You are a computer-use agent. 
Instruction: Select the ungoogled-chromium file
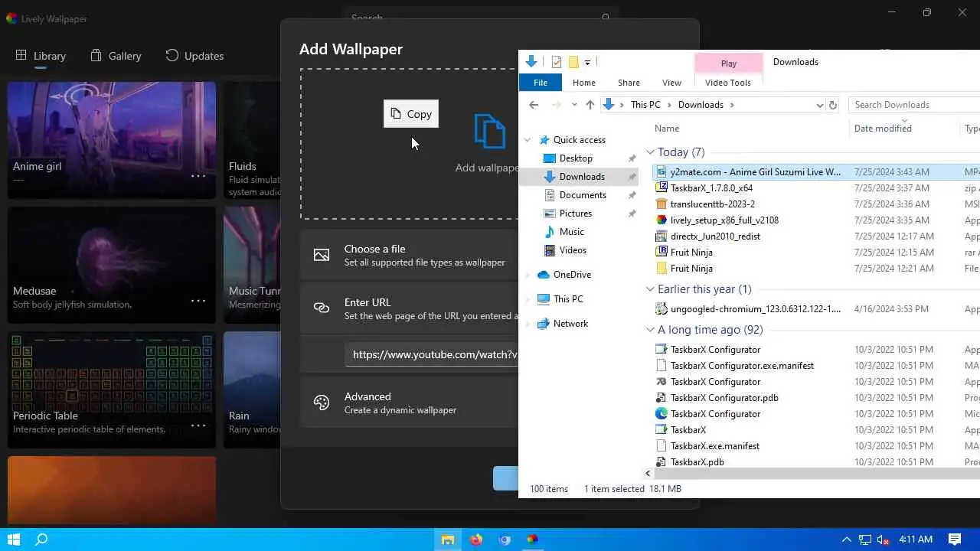click(755, 309)
